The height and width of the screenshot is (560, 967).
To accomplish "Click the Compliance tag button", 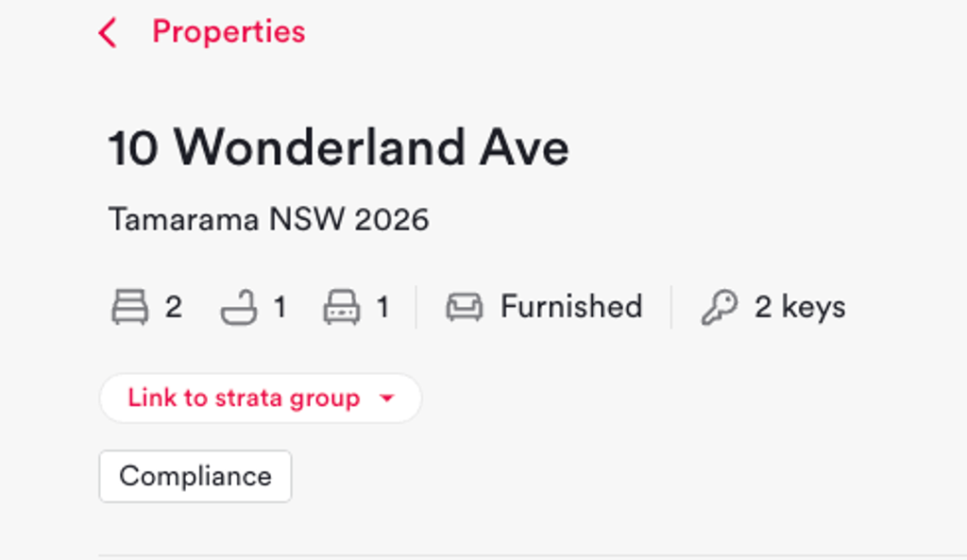I will 195,476.
